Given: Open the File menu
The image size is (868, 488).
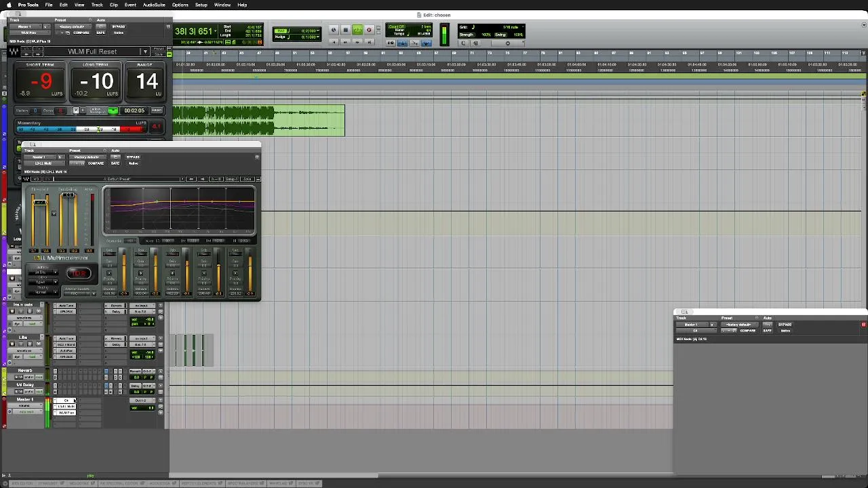Looking at the screenshot, I should [x=49, y=5].
